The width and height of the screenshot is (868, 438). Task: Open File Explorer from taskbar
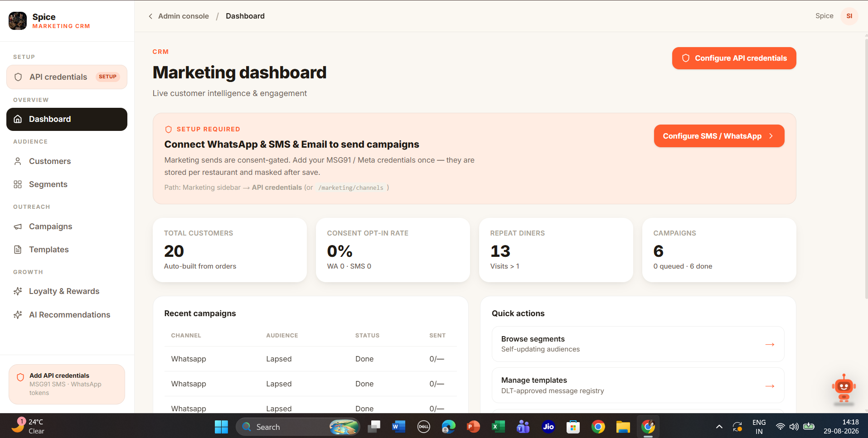click(x=623, y=427)
